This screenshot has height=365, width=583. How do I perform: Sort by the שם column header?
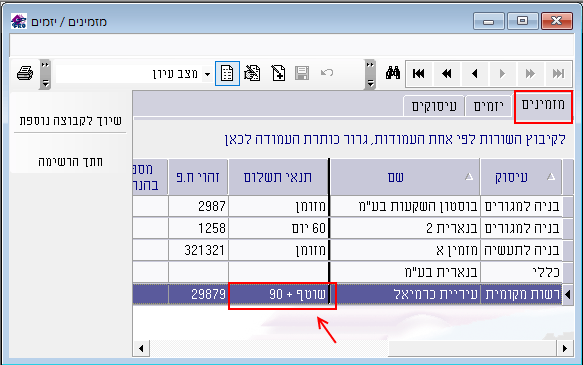(405, 177)
